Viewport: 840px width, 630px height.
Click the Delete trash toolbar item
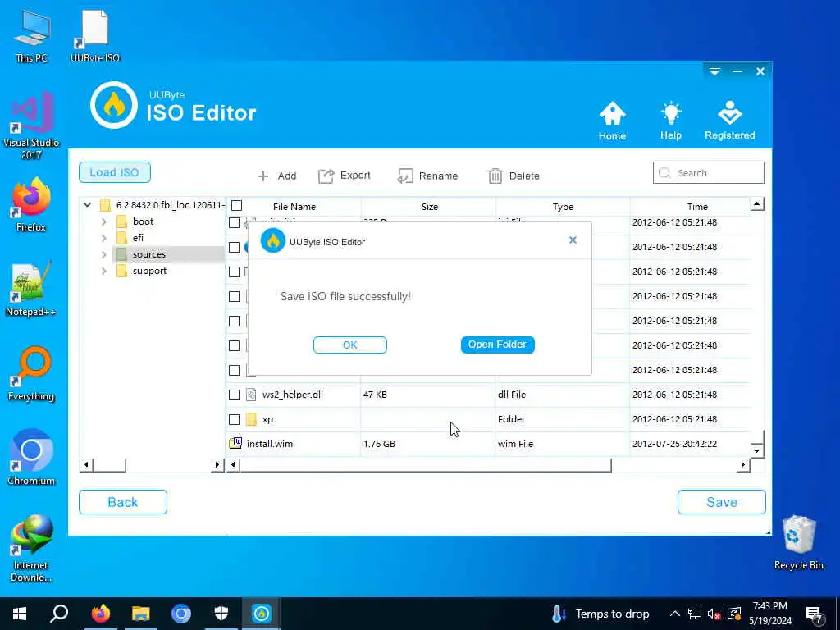[514, 176]
